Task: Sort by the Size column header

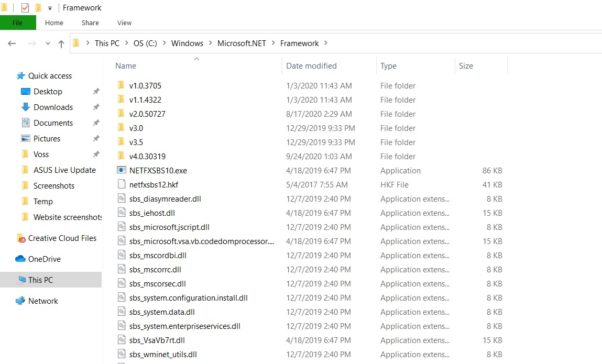Action: (466, 66)
